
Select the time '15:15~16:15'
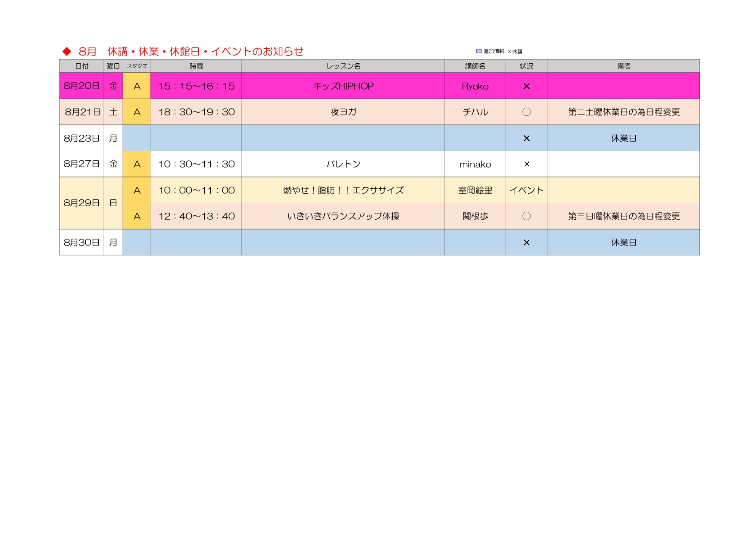pos(197,86)
